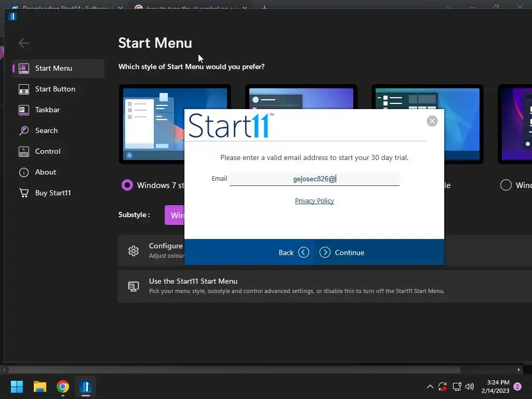This screenshot has height=399, width=532.
Task: Open the Search sidebar section
Action: coord(58,130)
